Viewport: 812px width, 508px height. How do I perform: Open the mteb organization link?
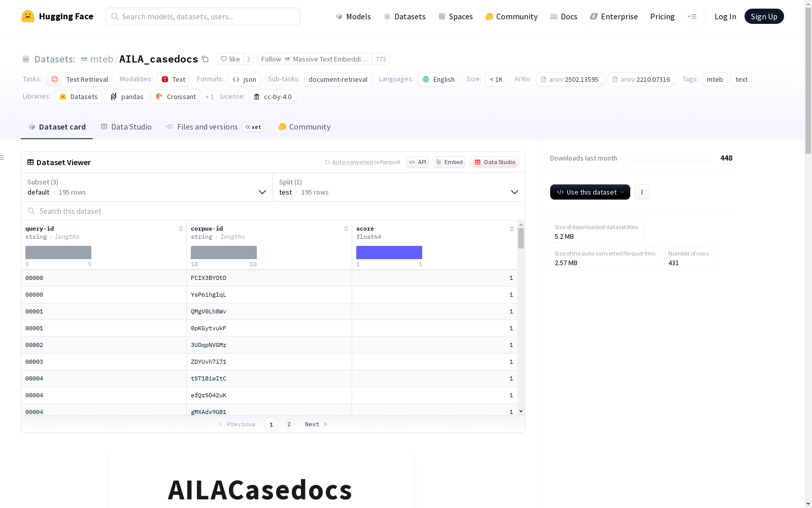(x=101, y=59)
